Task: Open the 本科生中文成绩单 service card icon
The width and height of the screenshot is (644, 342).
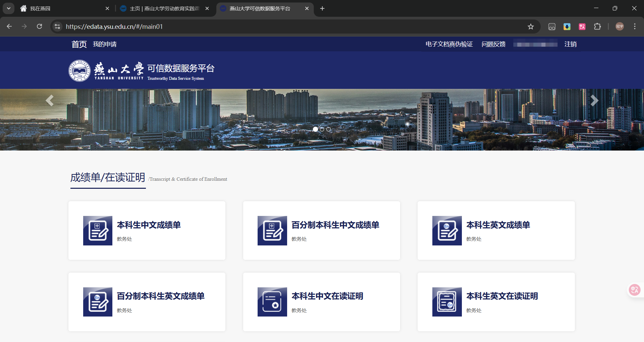Action: (97, 230)
